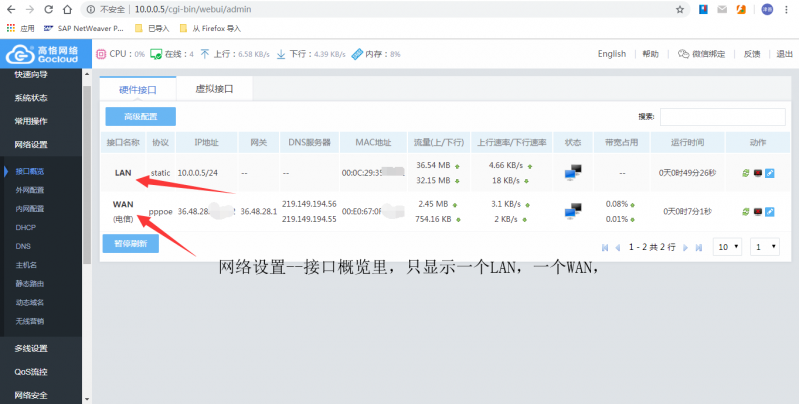Viewport: 799px width, 404px height.
Task: Open the page number dropdown showing 1
Action: (x=765, y=247)
